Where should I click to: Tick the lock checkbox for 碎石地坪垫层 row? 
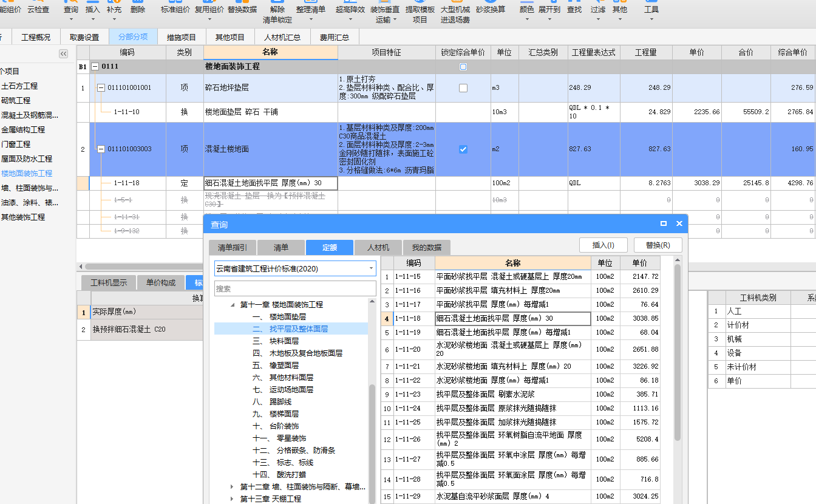(x=463, y=88)
